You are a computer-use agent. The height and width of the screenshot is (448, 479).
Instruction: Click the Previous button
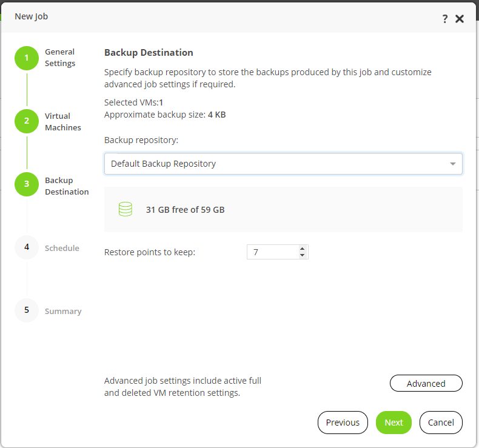click(x=343, y=423)
